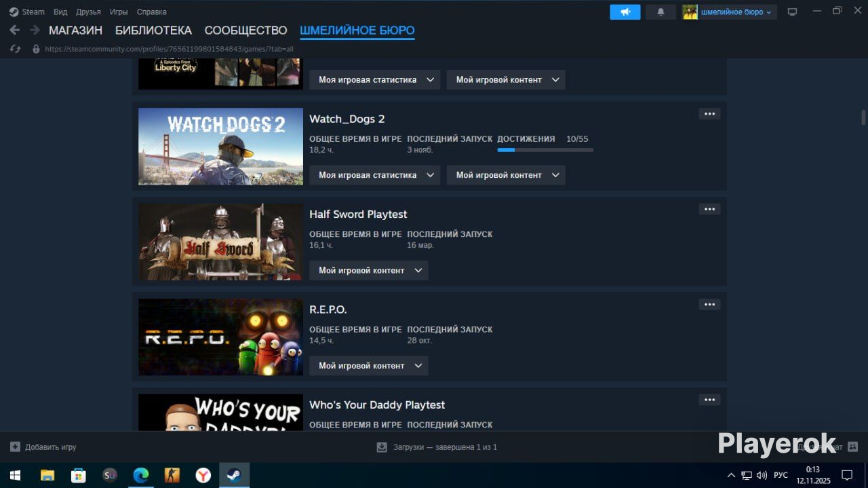Open Yandex Browser on taskbar
Screen dimensions: 868x488
(203, 475)
